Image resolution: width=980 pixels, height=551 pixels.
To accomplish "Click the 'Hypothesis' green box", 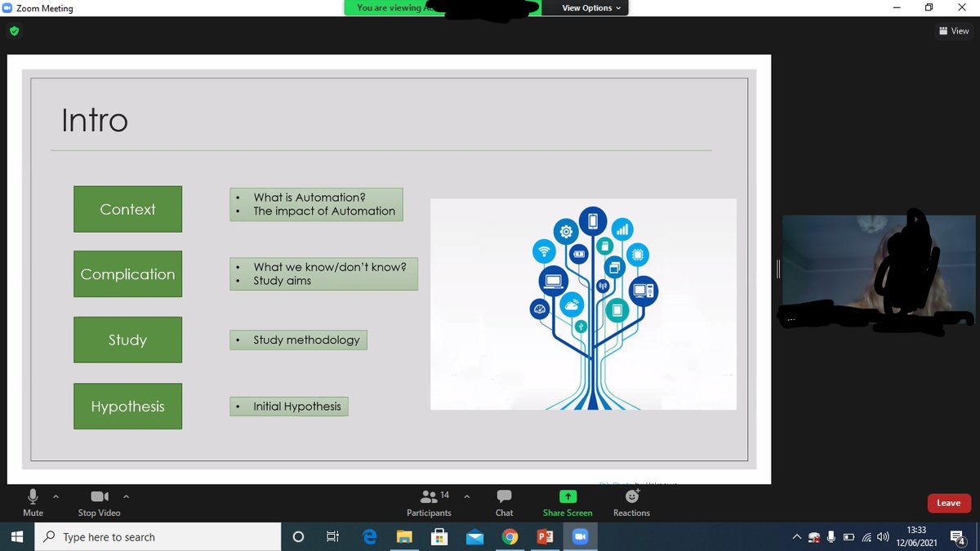I will click(x=127, y=407).
